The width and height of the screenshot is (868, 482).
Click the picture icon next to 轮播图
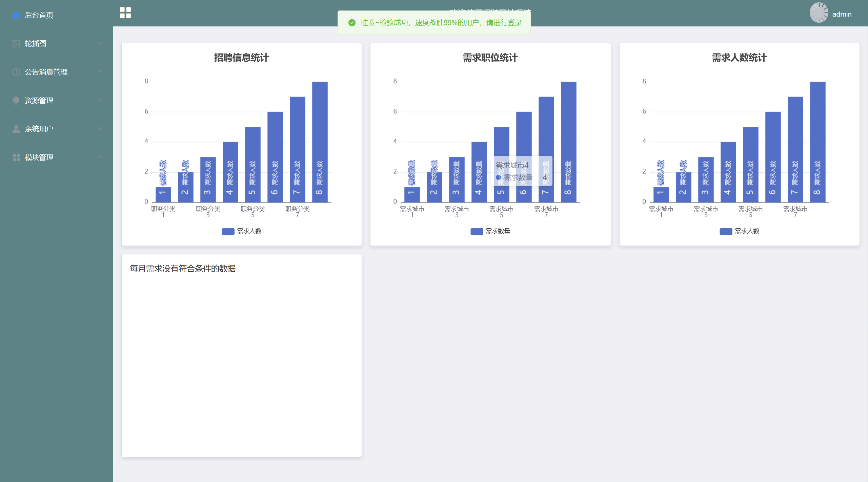16,44
